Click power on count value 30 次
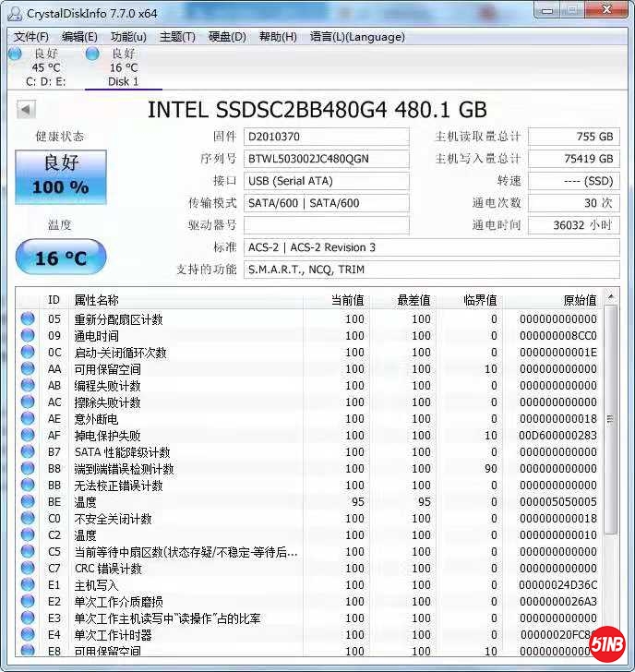635x672 pixels. click(574, 203)
